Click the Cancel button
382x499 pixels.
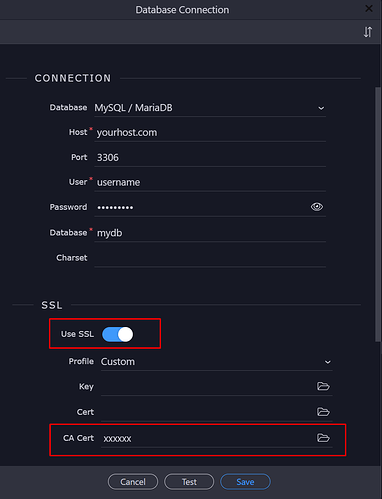point(133,482)
